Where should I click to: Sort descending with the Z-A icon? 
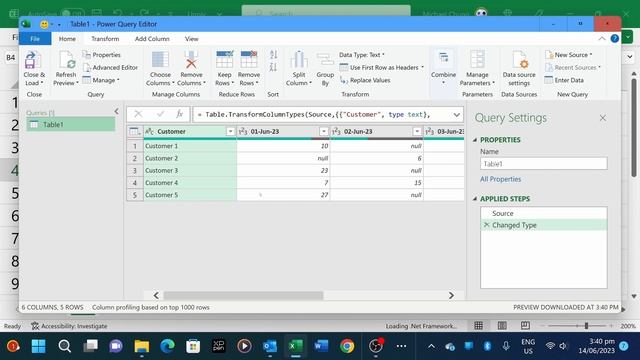point(273,67)
